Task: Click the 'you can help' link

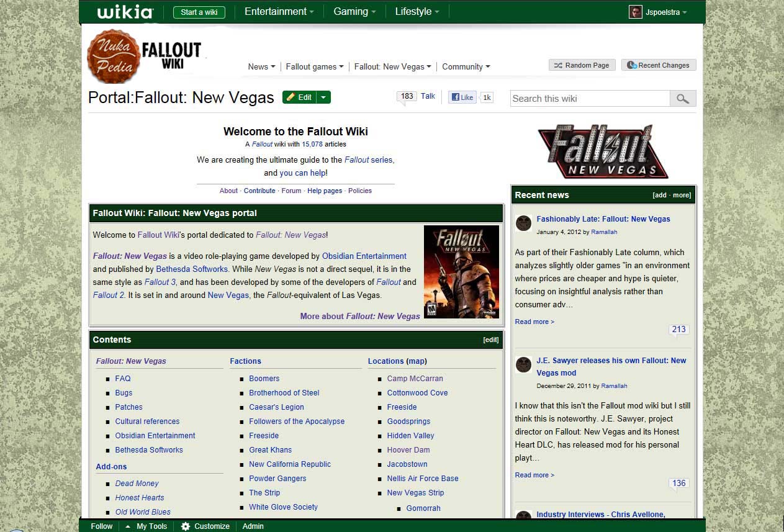Action: (302, 173)
